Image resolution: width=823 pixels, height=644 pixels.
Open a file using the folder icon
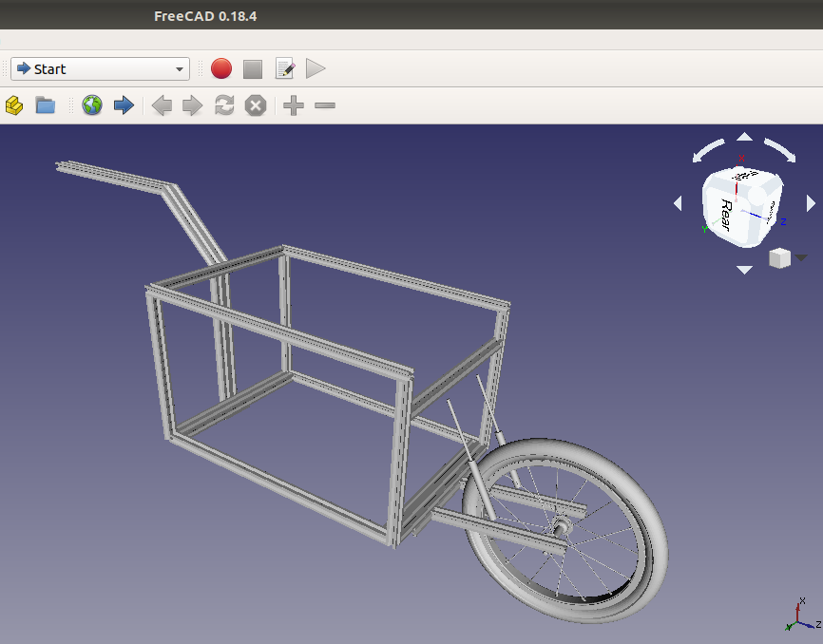coord(45,105)
